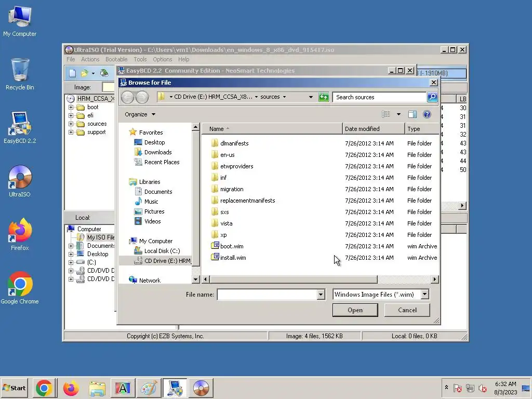Viewport: 532px width, 399px height.
Task: Open UltraISO desktop shortcut
Action: [20, 181]
